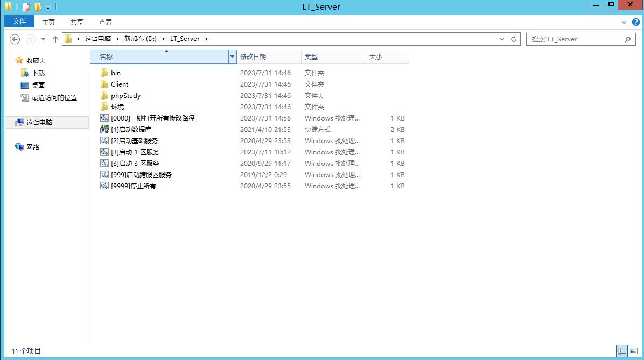The width and height of the screenshot is (644, 360).
Task: Switch to details view layout
Action: tap(622, 351)
